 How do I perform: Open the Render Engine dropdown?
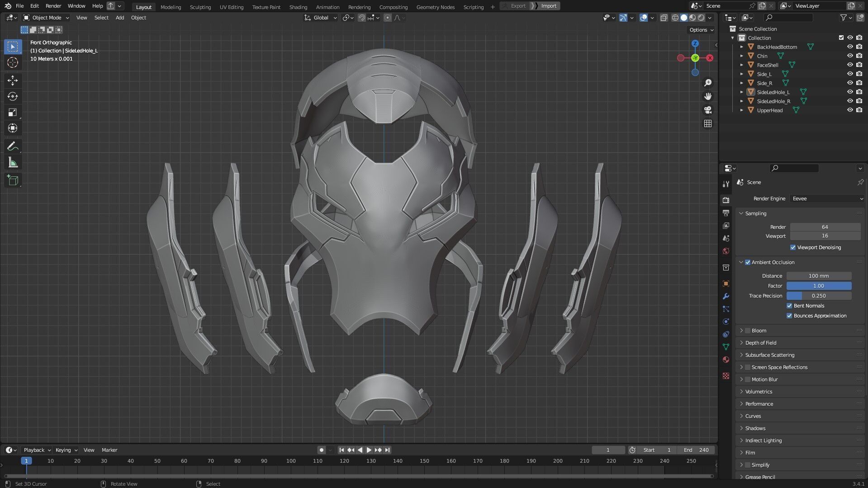827,199
